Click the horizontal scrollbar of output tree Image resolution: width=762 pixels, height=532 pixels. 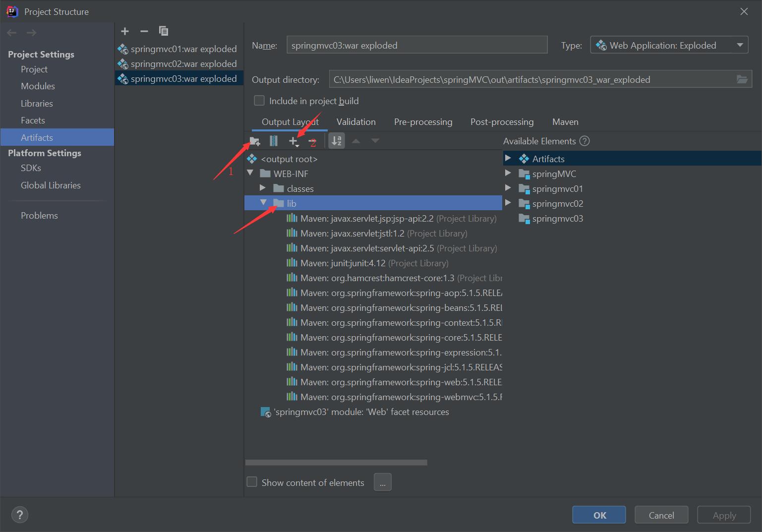coord(336,463)
